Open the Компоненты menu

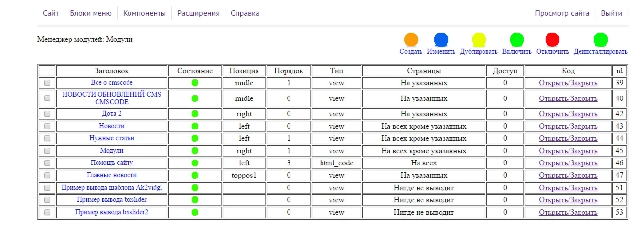[144, 13]
